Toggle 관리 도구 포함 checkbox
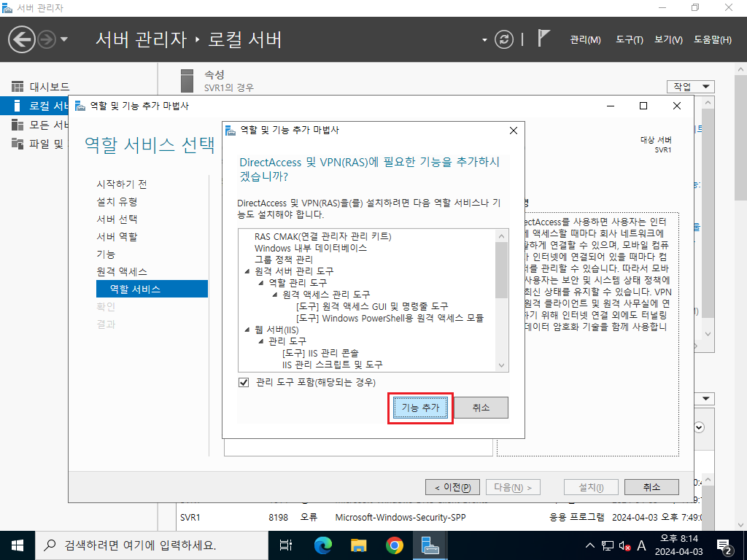Image resolution: width=747 pixels, height=560 pixels. pos(244,382)
